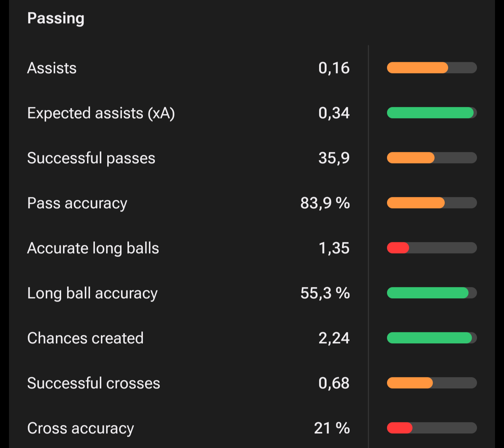Viewport: 504px width, 448px height.
Task: Tap the green Long ball accuracy bar
Action: 427,293
